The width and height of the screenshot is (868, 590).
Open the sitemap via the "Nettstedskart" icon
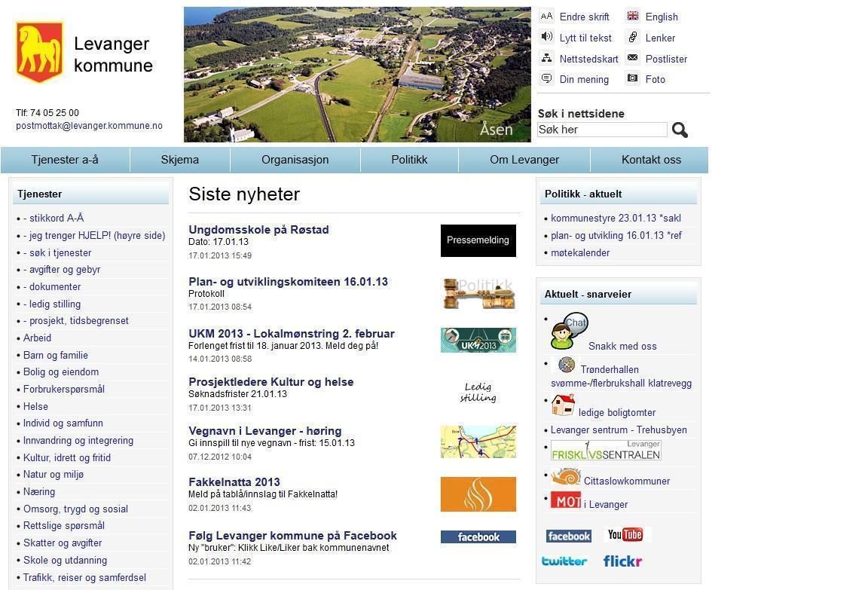[546, 58]
